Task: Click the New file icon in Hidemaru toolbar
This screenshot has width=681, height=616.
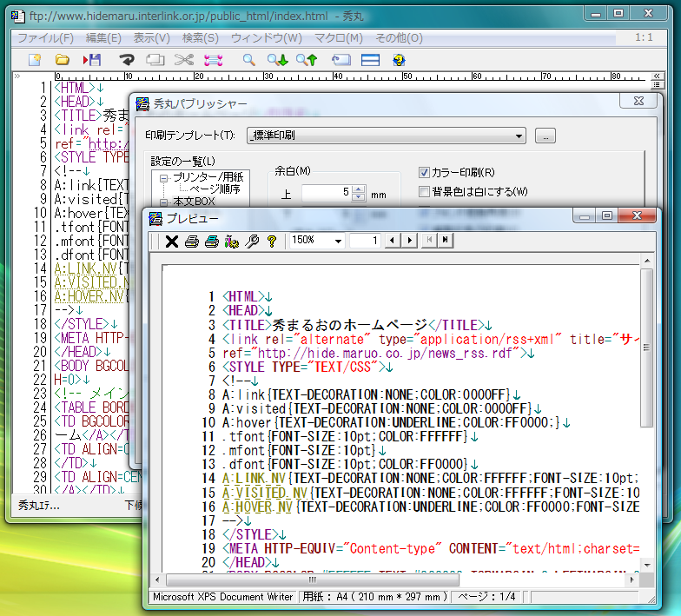Action: tap(35, 60)
